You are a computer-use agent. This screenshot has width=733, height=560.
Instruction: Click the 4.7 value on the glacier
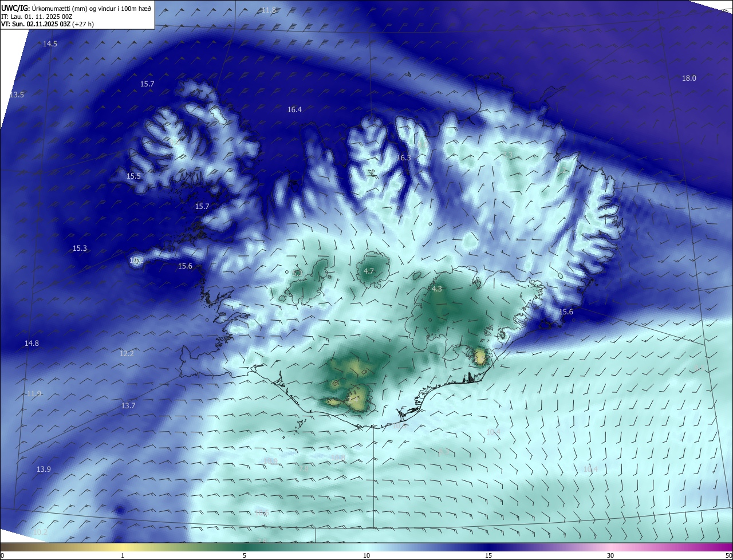tap(369, 271)
